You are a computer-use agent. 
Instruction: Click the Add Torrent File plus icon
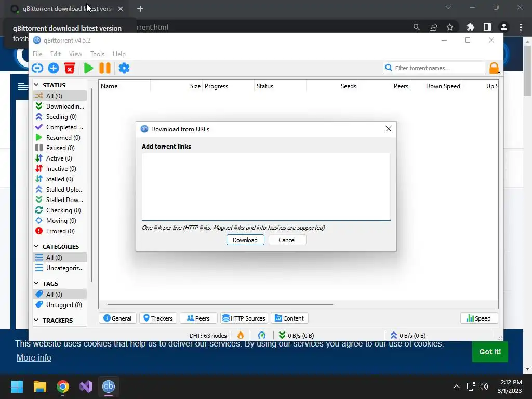click(54, 68)
